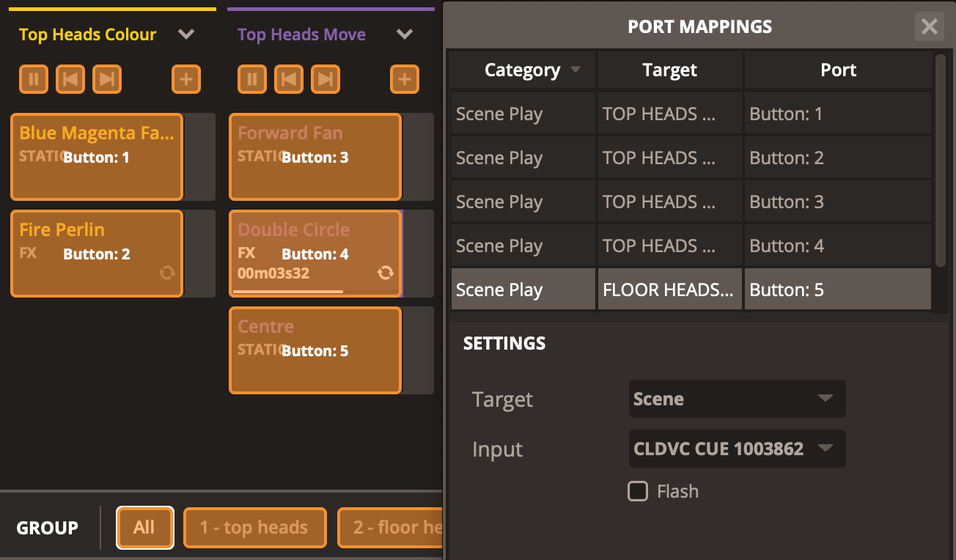Viewport: 956px width, 560px height.
Task: Skip to previous scene in Top Heads Colour
Action: point(70,78)
